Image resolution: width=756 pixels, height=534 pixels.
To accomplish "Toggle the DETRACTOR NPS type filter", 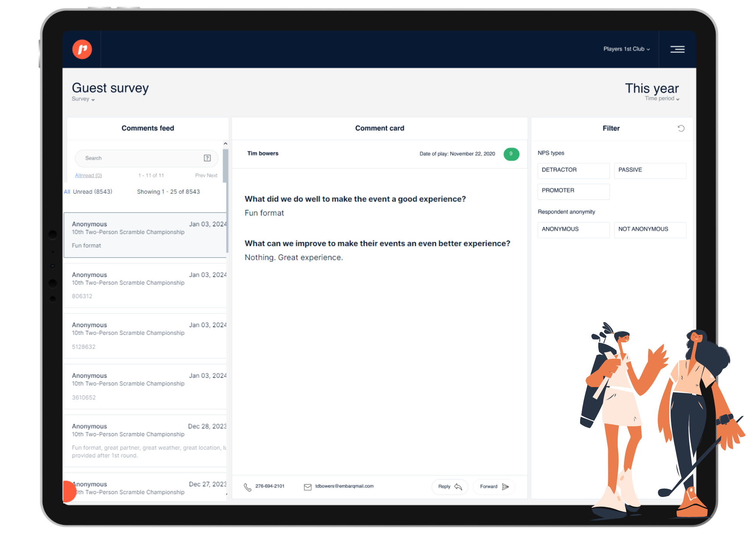I will point(573,169).
